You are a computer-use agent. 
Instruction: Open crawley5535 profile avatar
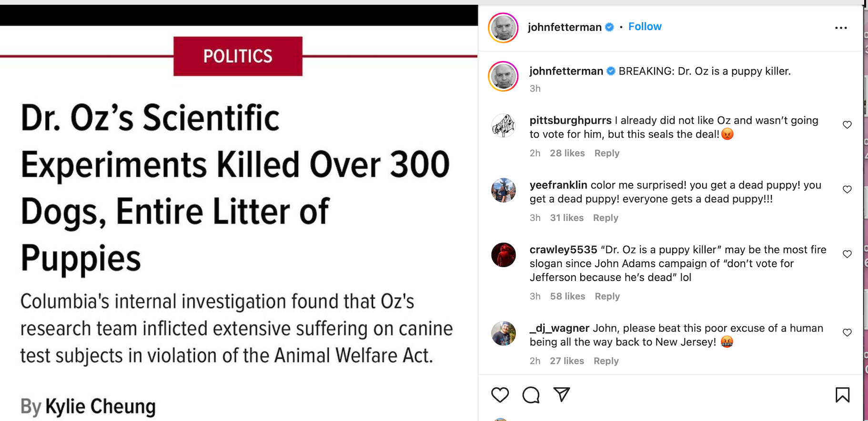click(504, 255)
